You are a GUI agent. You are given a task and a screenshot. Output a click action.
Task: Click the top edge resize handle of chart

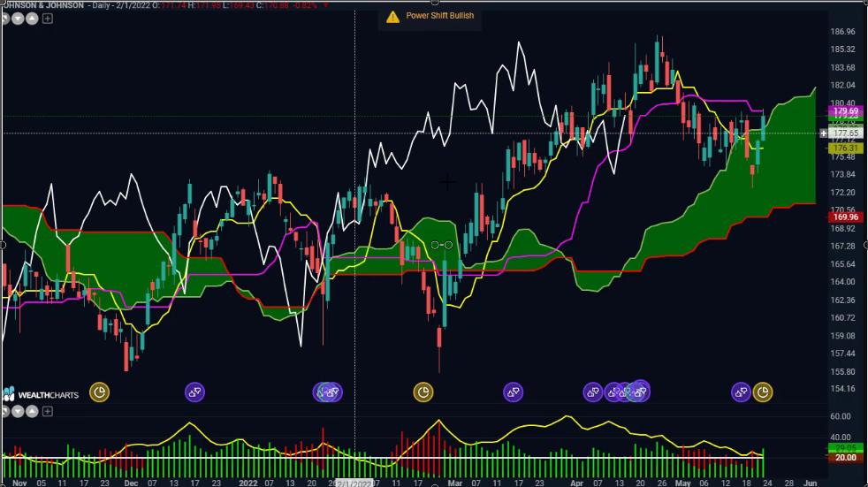click(435, 3)
